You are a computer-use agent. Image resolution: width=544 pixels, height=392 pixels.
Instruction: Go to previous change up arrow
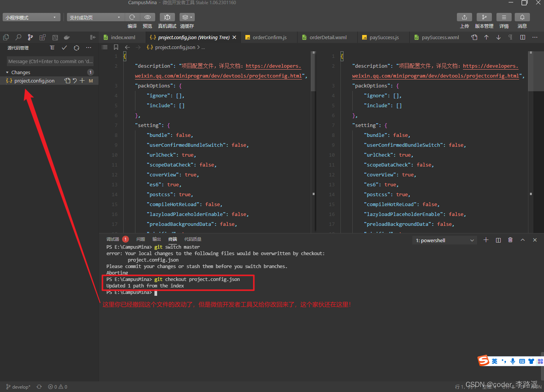click(486, 37)
